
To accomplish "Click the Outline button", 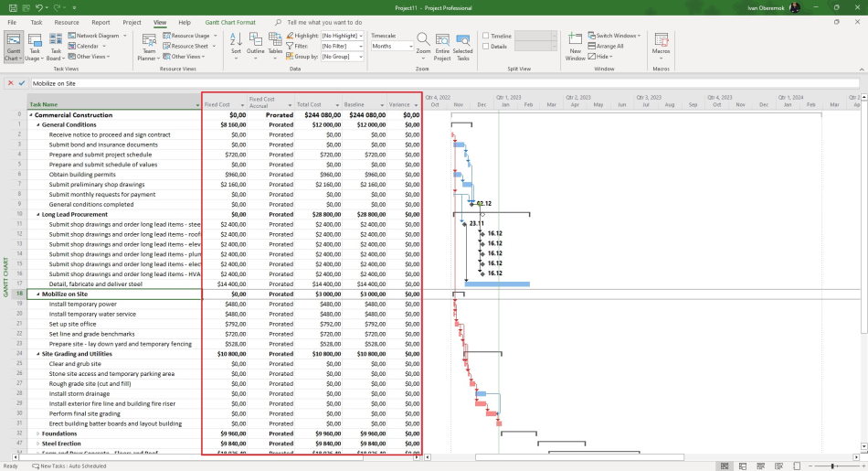I will coord(255,47).
